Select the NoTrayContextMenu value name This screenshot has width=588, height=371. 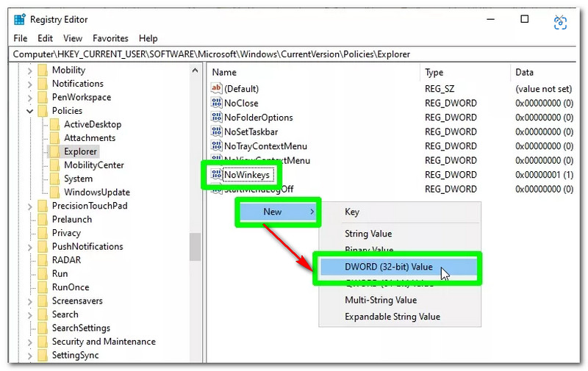coord(265,146)
